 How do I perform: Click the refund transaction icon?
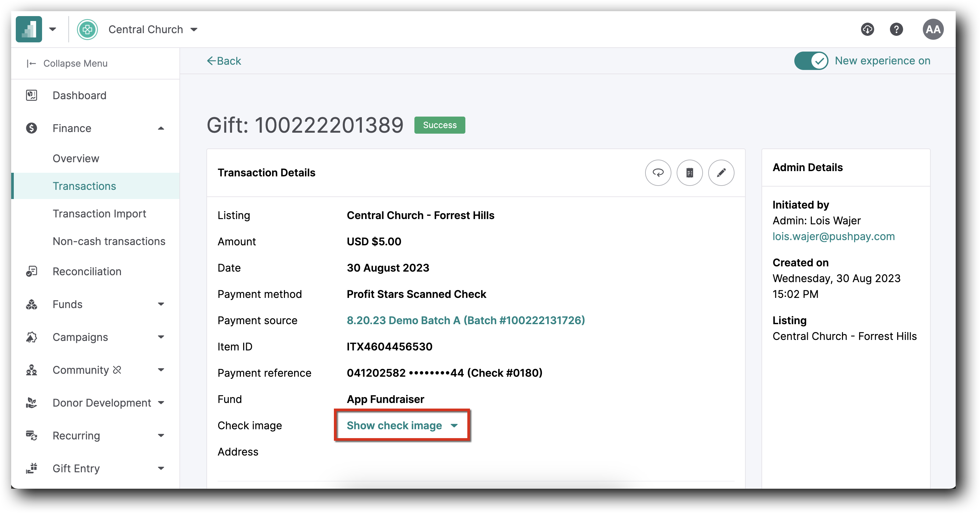coord(658,173)
